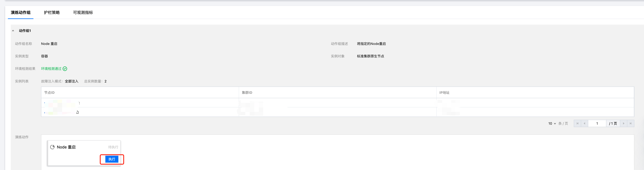
Task: Click the 集群ID column header
Action: 247,93
